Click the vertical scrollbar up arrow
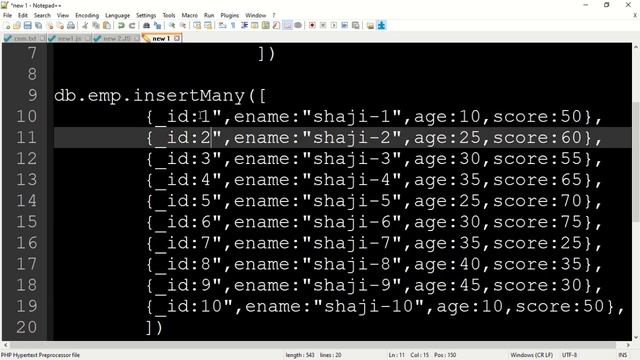640x360 pixels. pyautogui.click(x=636, y=47)
